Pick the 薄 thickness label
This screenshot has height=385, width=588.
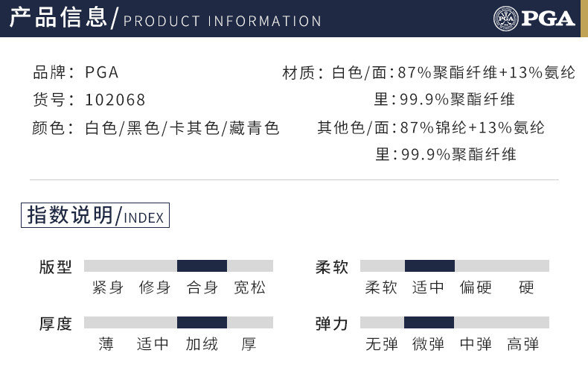pos(106,344)
